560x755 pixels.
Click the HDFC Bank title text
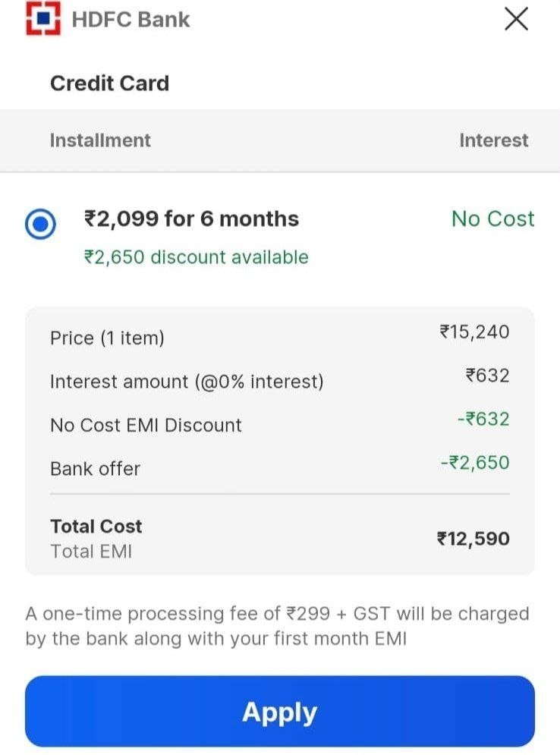(x=131, y=20)
